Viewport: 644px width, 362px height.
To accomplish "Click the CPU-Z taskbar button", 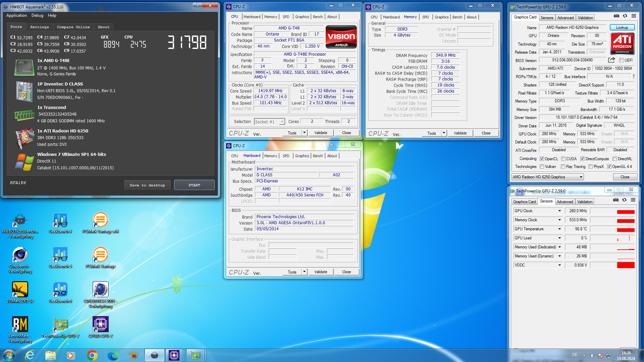I will [174, 355].
